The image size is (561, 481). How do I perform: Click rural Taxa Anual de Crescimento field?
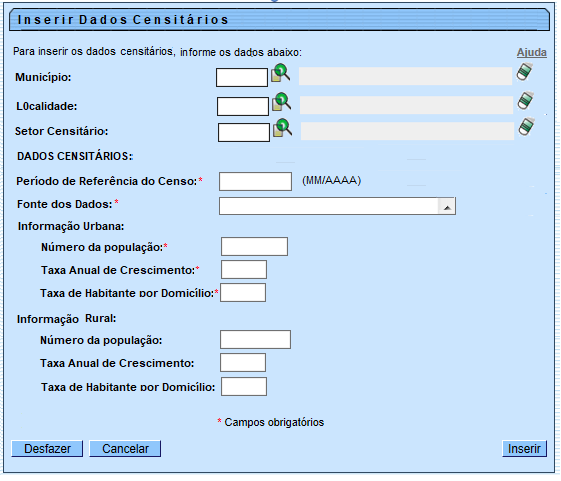point(243,363)
